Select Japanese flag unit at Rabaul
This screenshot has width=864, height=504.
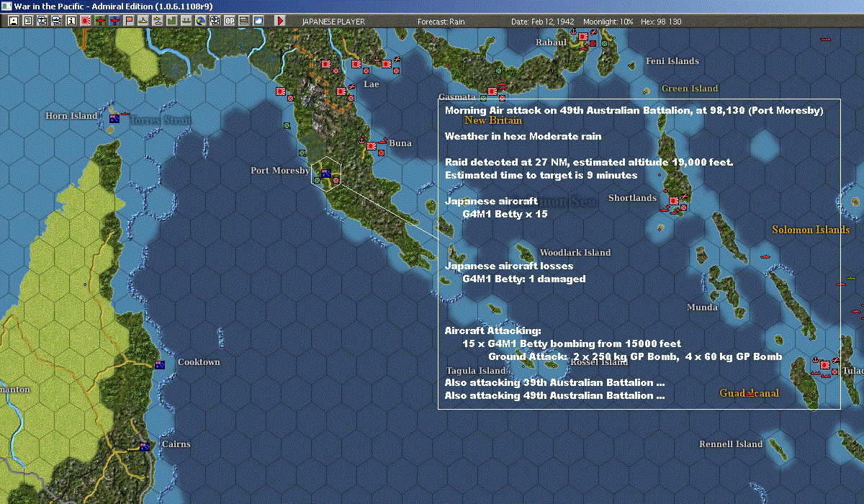click(582, 36)
